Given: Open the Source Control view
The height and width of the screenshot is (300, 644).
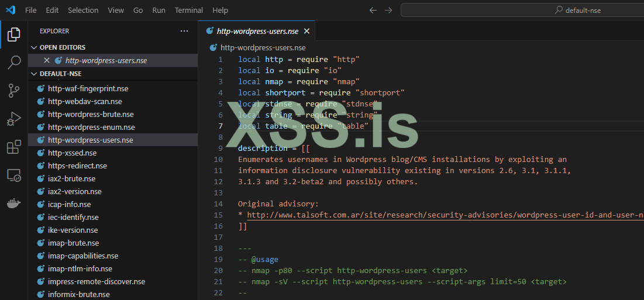Looking at the screenshot, I should click(x=14, y=90).
